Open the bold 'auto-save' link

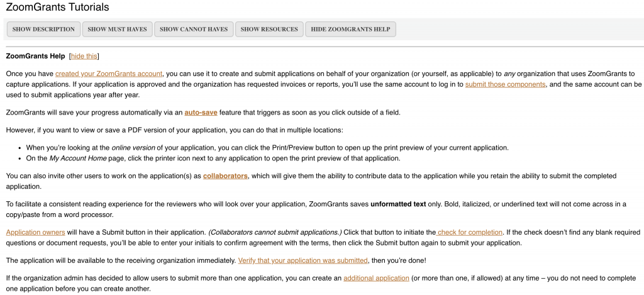201,112
